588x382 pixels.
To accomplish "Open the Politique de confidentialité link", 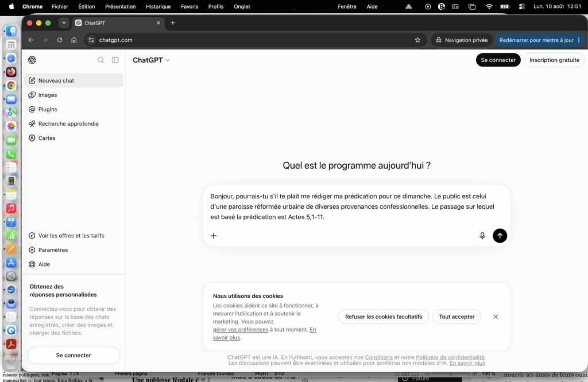I will [x=450, y=357].
